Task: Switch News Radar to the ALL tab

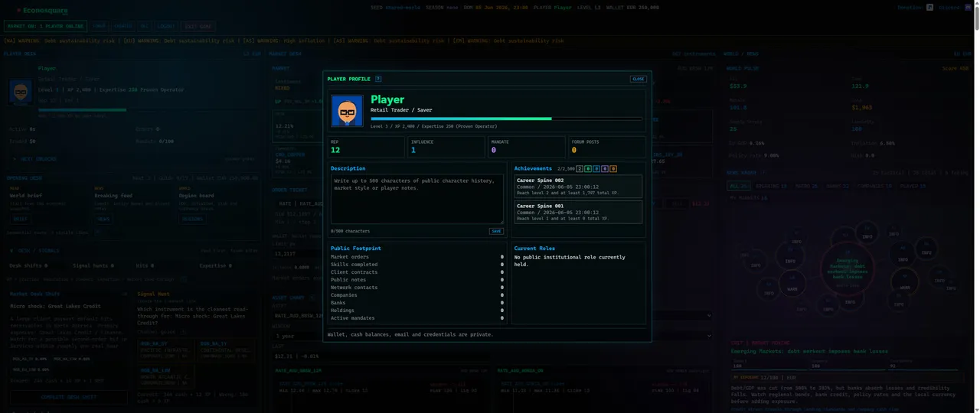Action: [x=739, y=186]
